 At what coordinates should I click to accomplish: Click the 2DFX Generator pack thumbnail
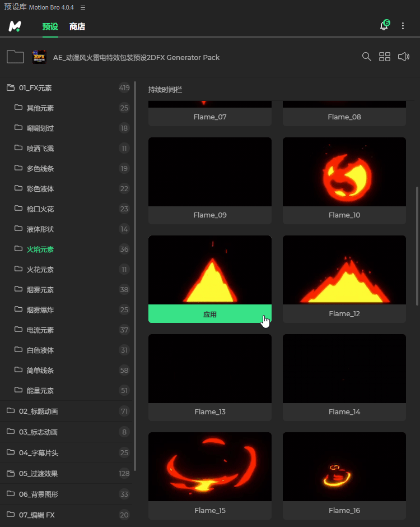39,57
